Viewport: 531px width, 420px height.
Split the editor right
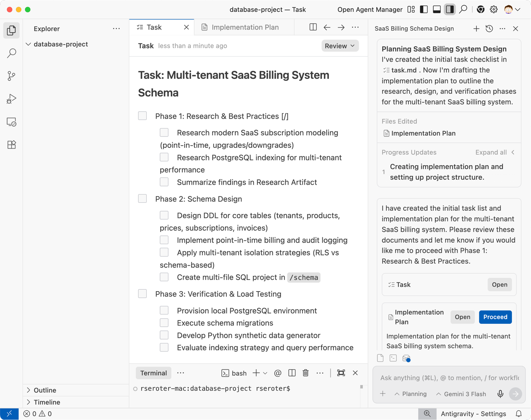[x=313, y=27]
